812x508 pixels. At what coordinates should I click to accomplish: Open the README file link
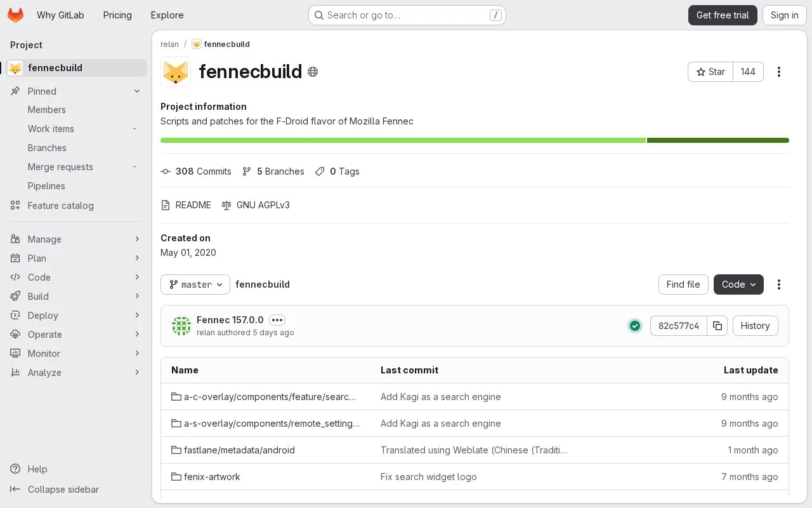point(186,205)
